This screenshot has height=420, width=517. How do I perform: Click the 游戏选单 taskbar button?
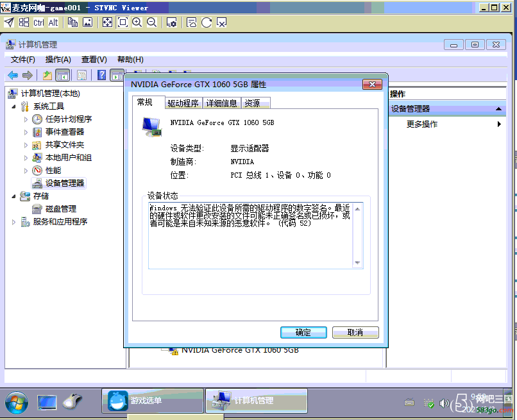click(x=153, y=401)
